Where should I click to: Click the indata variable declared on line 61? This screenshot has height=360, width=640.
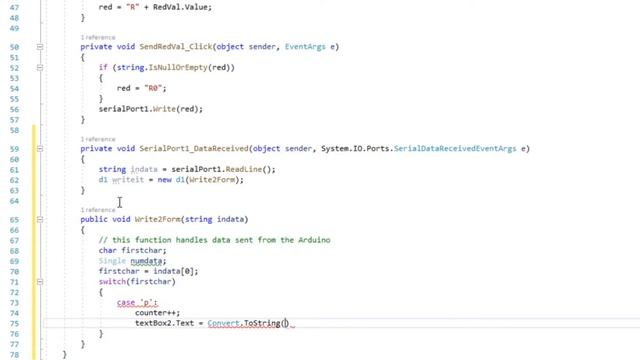(x=144, y=169)
